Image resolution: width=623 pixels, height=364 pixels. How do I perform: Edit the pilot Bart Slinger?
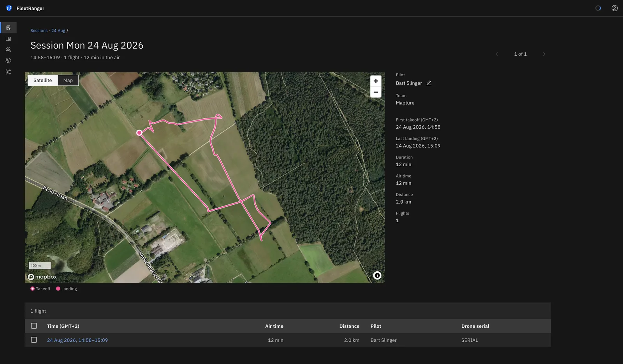429,83
